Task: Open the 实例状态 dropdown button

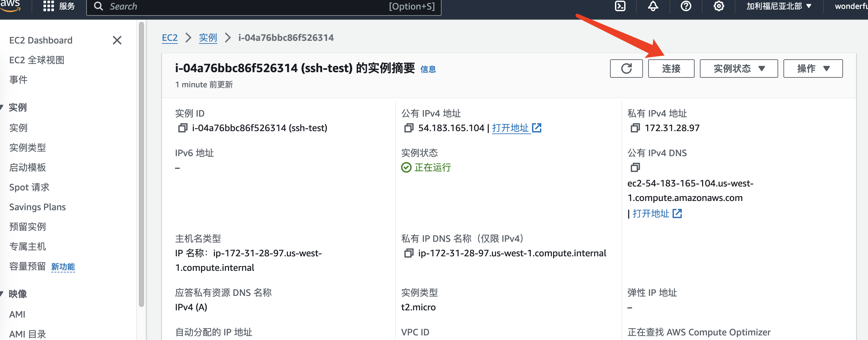Action: pyautogui.click(x=739, y=69)
